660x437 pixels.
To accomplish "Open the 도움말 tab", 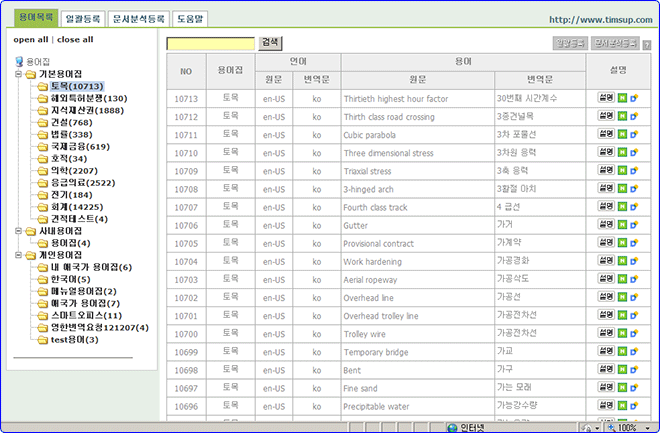I will [190, 19].
